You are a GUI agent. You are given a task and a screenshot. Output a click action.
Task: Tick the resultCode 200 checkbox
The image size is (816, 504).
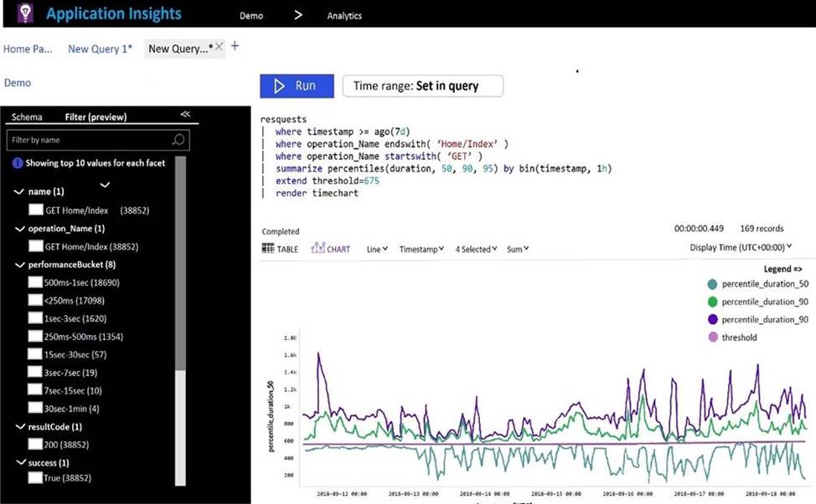[35, 445]
